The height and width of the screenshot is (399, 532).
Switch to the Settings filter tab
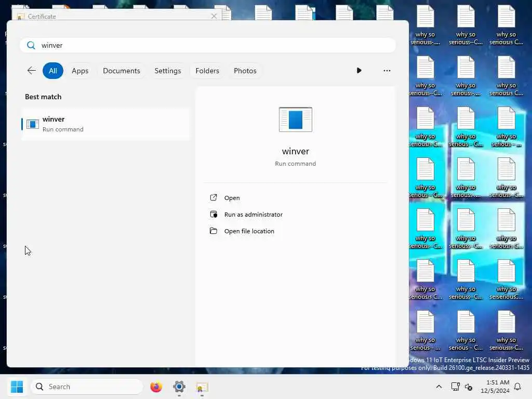[x=168, y=71]
